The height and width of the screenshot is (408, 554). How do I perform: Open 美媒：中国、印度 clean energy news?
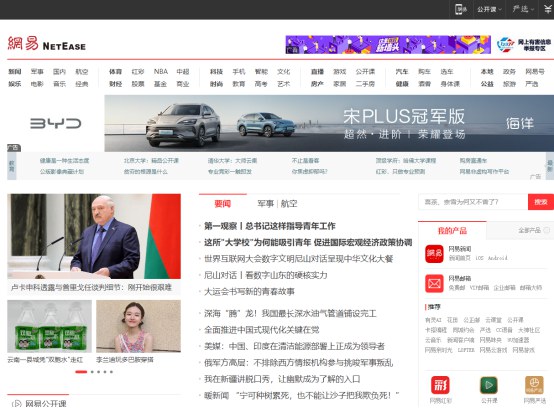pyautogui.click(x=294, y=347)
